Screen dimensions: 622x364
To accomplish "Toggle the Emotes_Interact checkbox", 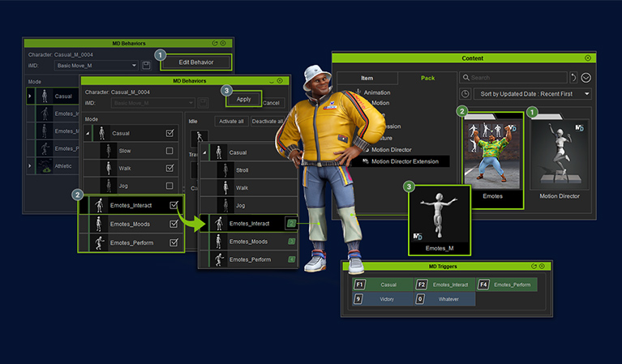I will [174, 205].
